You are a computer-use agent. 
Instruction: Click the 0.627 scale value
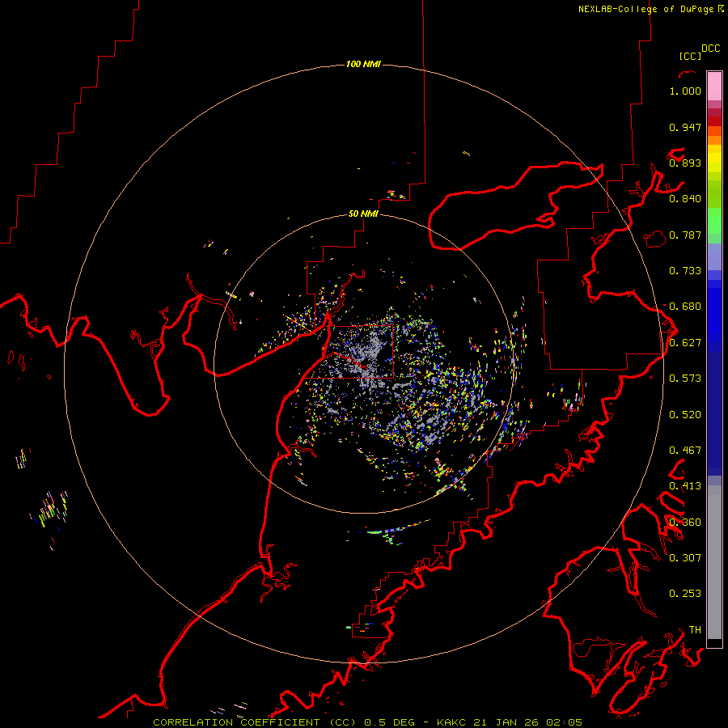point(685,343)
